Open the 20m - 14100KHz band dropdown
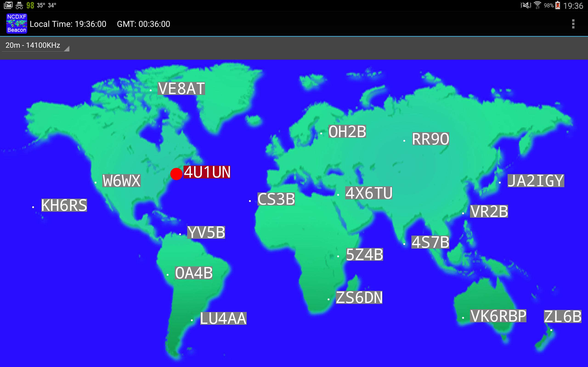 [33, 45]
